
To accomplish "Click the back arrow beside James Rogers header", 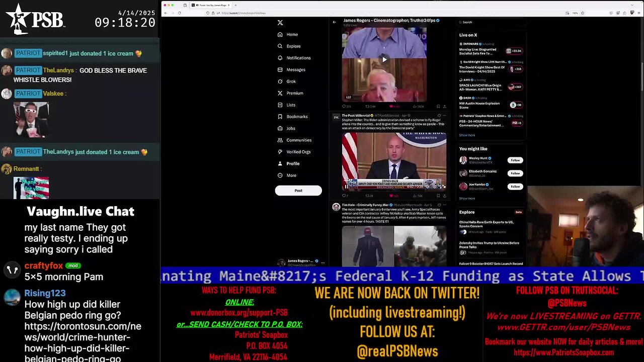I will point(334,22).
